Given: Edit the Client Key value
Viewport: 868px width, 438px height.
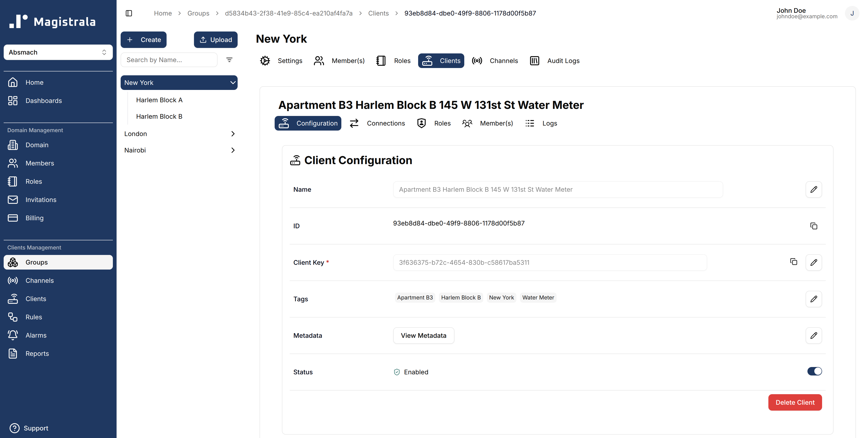Looking at the screenshot, I should tap(814, 262).
